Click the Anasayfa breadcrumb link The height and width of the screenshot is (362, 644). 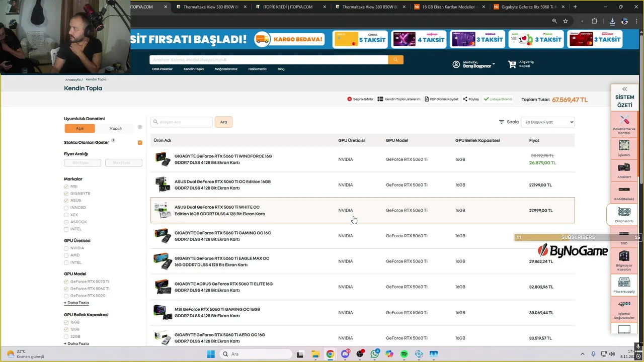[x=73, y=79]
